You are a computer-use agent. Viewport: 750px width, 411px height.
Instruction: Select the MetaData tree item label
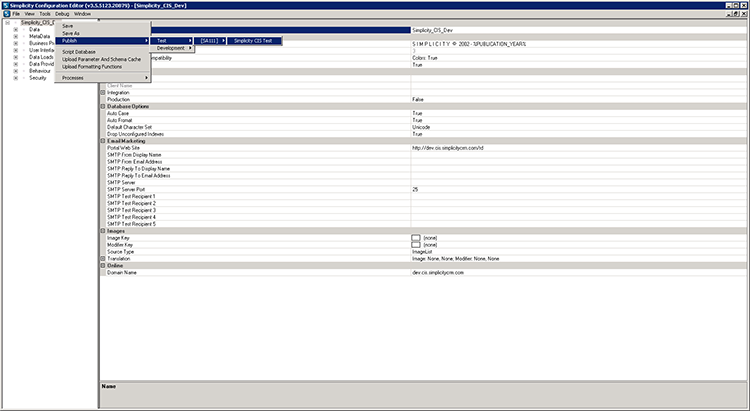tap(39, 36)
